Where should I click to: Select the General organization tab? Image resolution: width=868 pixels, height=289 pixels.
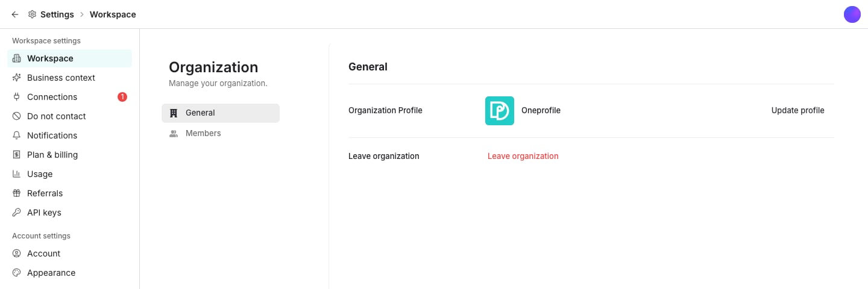click(221, 113)
